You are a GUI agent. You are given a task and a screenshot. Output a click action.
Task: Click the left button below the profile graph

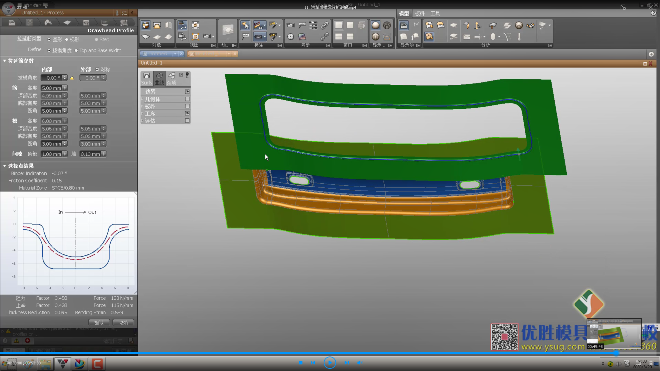pos(99,323)
